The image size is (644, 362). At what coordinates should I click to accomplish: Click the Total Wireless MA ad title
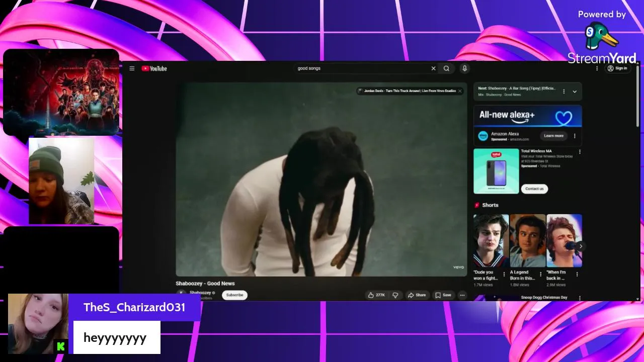[536, 151]
